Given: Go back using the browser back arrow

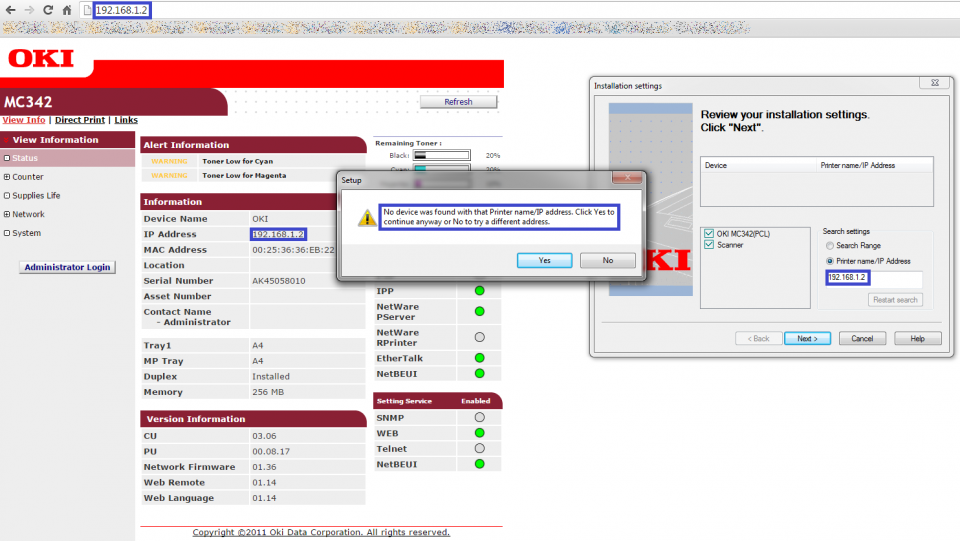Looking at the screenshot, I should click(x=10, y=10).
